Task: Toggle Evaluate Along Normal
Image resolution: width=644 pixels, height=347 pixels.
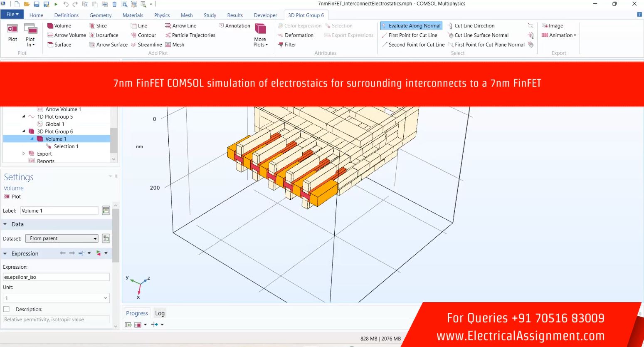Action: tap(411, 26)
